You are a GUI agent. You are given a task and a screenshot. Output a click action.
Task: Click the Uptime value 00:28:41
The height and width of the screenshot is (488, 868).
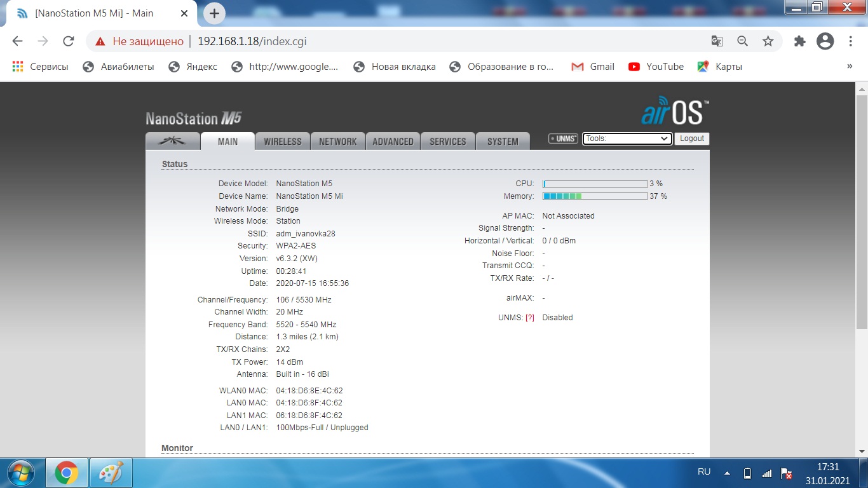tap(291, 271)
